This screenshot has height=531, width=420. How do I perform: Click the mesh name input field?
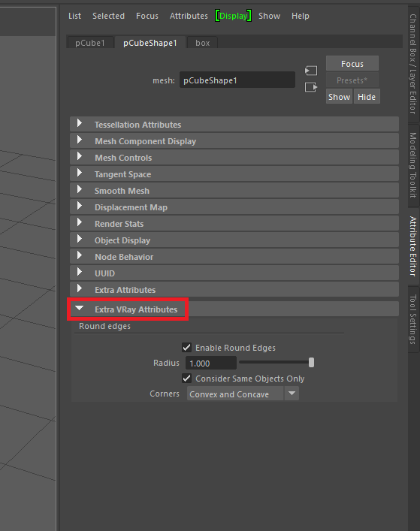coord(237,80)
